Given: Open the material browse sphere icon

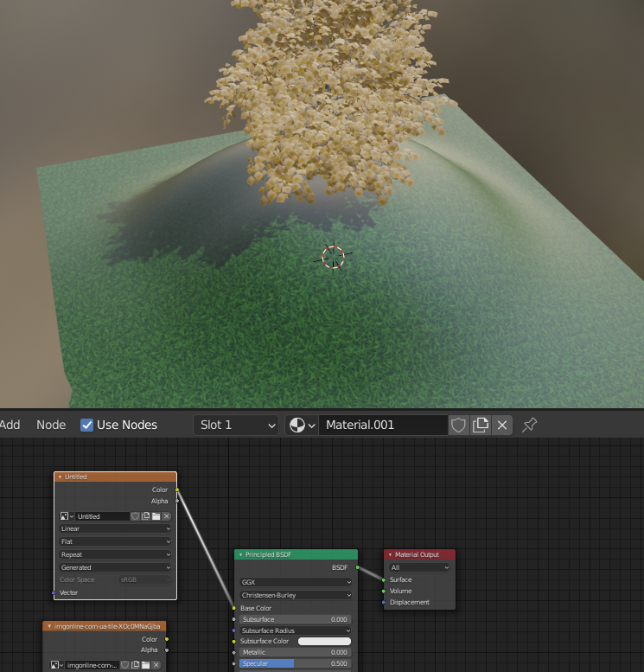Looking at the screenshot, I should [x=302, y=425].
